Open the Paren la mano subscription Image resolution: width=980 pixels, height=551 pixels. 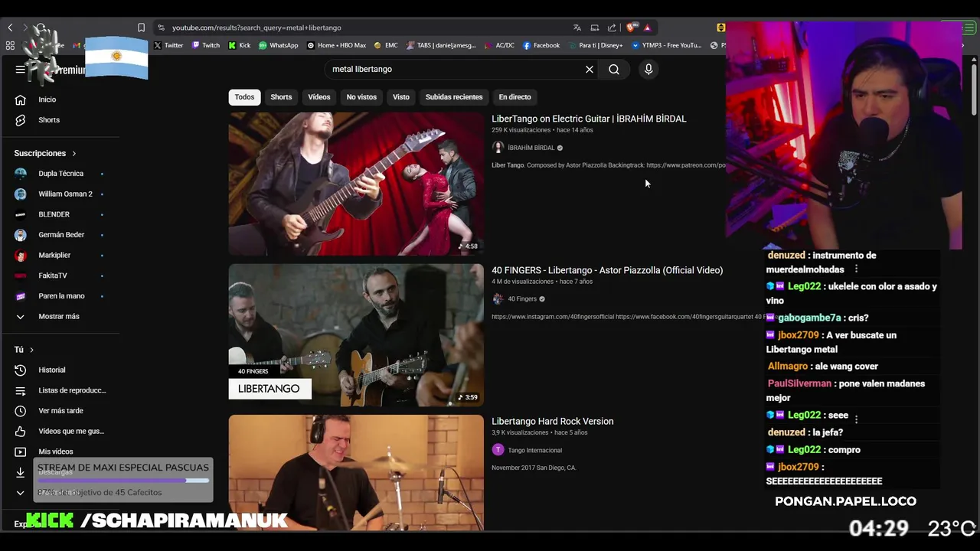[x=61, y=296]
